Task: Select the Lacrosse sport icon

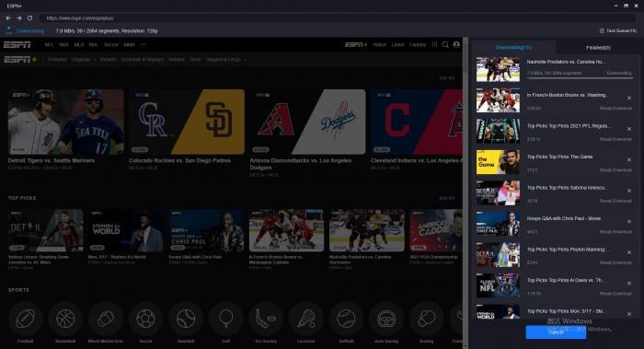Action: point(306,319)
